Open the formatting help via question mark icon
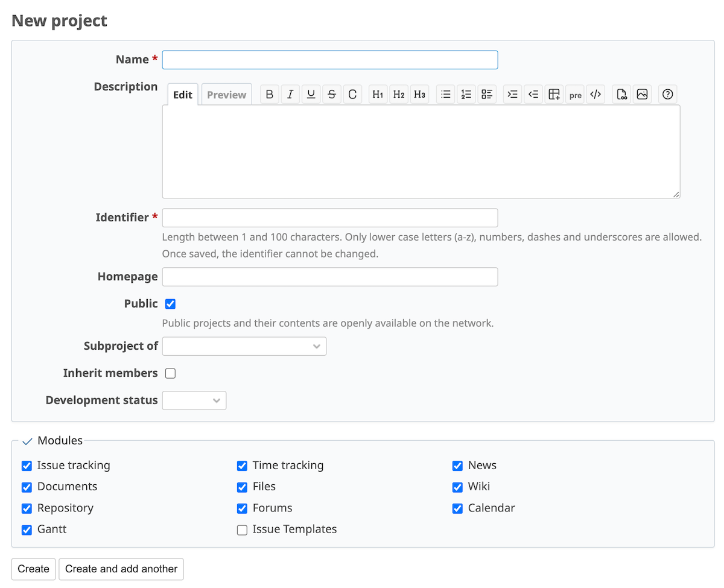The height and width of the screenshot is (588, 724). pos(667,94)
